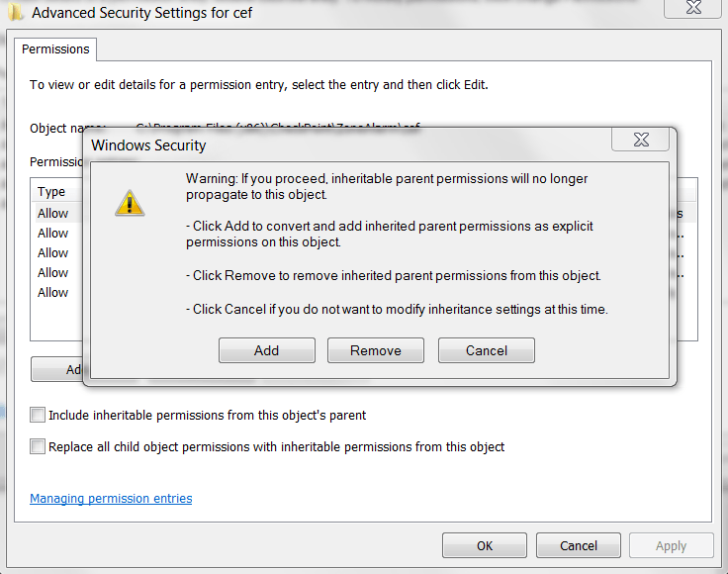This screenshot has height=574, width=728.
Task: Click the Type column header
Action: click(51, 192)
